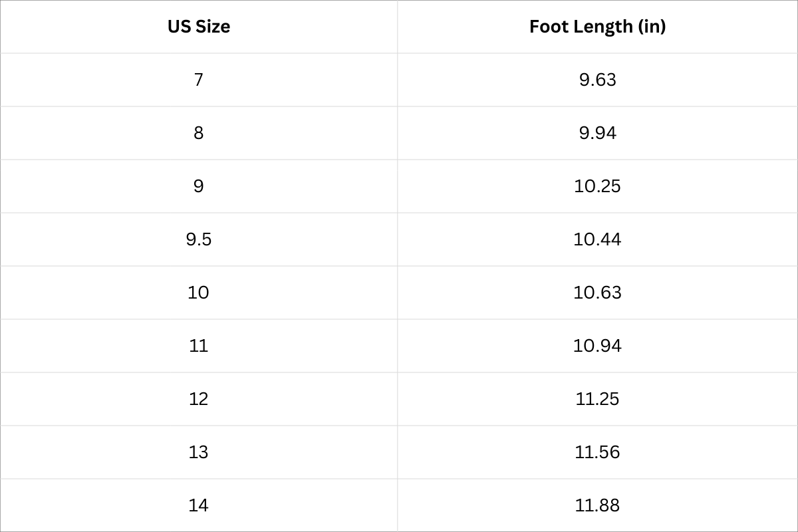Viewport: 798px width, 532px height.
Task: Click the 10.44 foot length value
Action: pos(597,239)
